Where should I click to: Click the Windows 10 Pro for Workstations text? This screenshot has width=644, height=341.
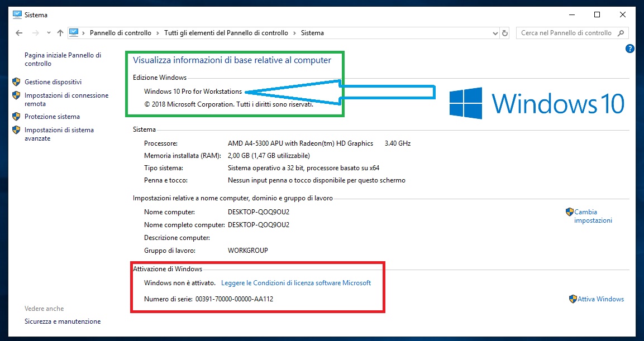[193, 92]
